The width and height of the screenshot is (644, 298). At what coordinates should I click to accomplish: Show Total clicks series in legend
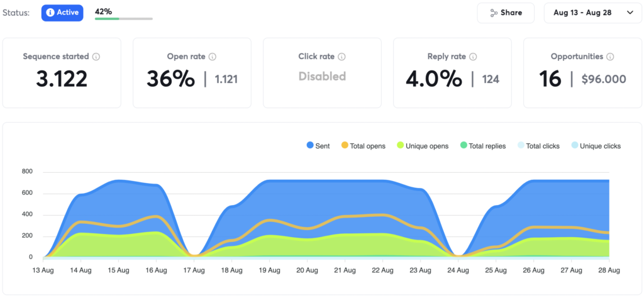(537, 146)
